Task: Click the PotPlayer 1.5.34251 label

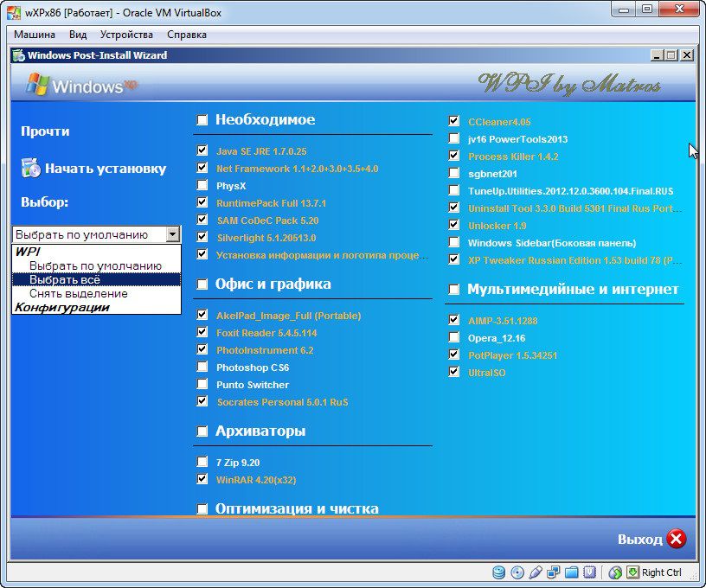Action: pos(512,355)
